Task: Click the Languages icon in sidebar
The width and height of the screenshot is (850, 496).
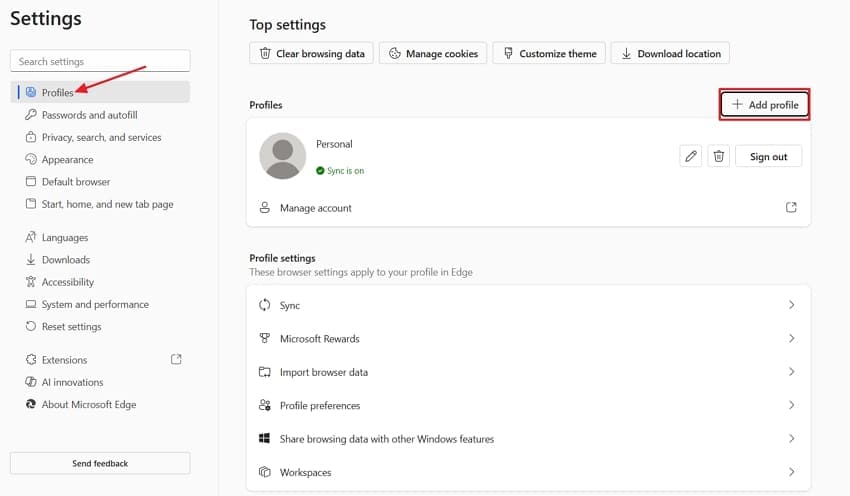Action: (31, 237)
